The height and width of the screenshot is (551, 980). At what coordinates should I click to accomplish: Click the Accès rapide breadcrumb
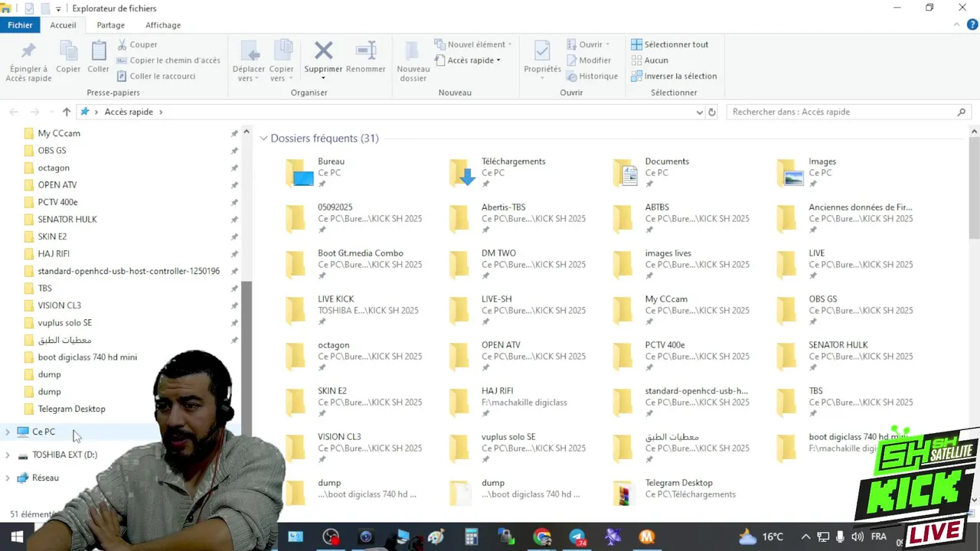click(129, 112)
